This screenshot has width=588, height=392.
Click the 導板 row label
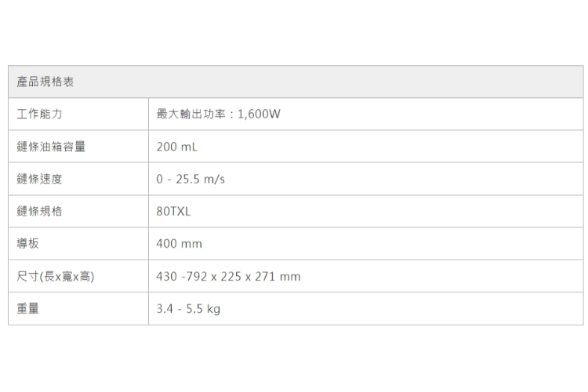pyautogui.click(x=28, y=244)
